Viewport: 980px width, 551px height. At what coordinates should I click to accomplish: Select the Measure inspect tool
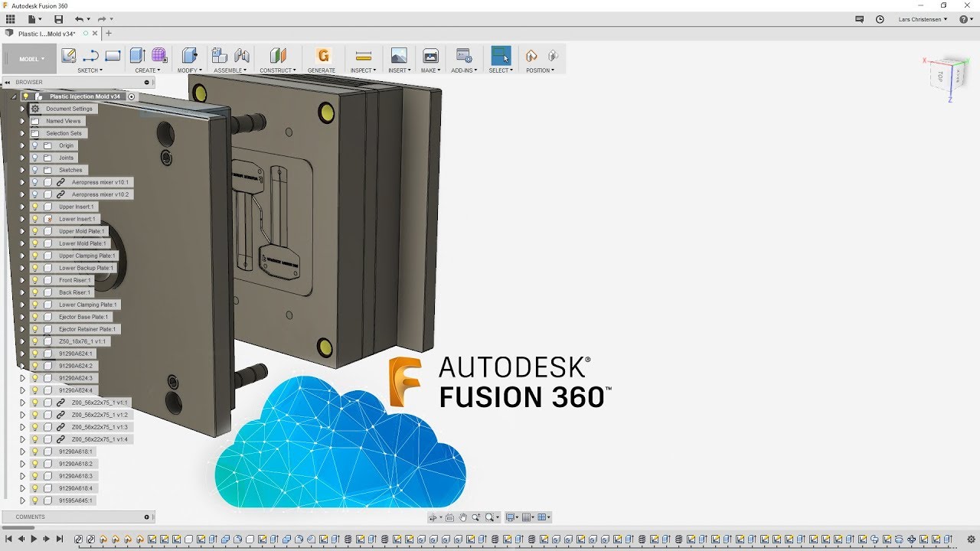click(x=364, y=55)
